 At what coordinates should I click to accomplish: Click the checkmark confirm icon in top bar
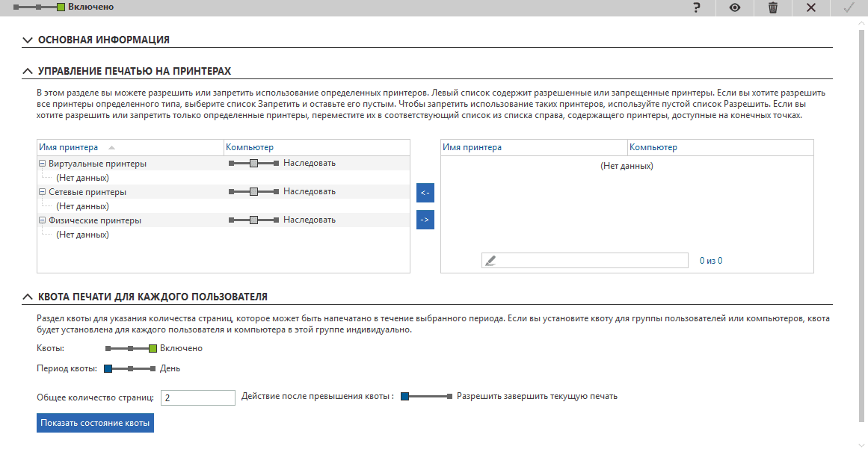[x=849, y=7]
